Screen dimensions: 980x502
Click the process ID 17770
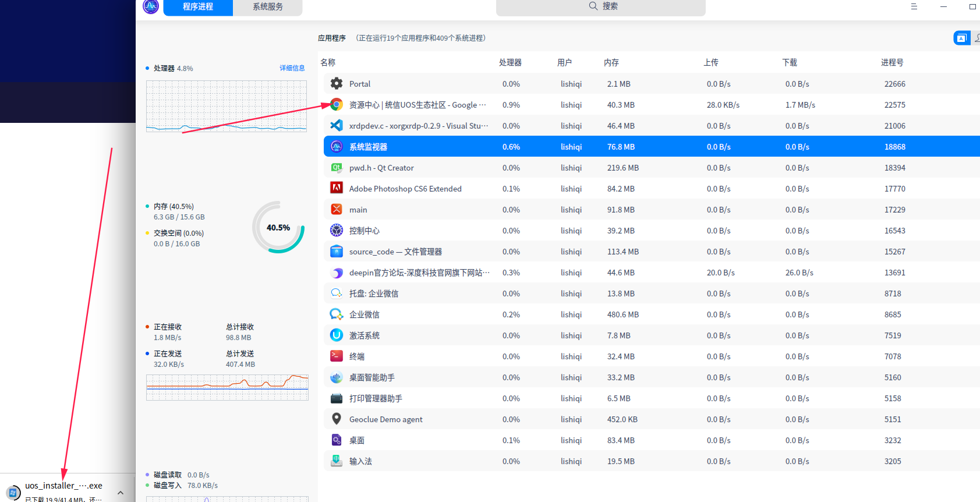[x=895, y=189]
